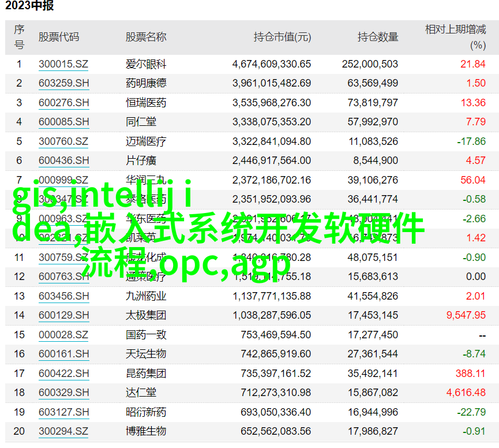This screenshot has width=499, height=448.
Task: Click the 9,547.95 change value
Action: point(466,315)
